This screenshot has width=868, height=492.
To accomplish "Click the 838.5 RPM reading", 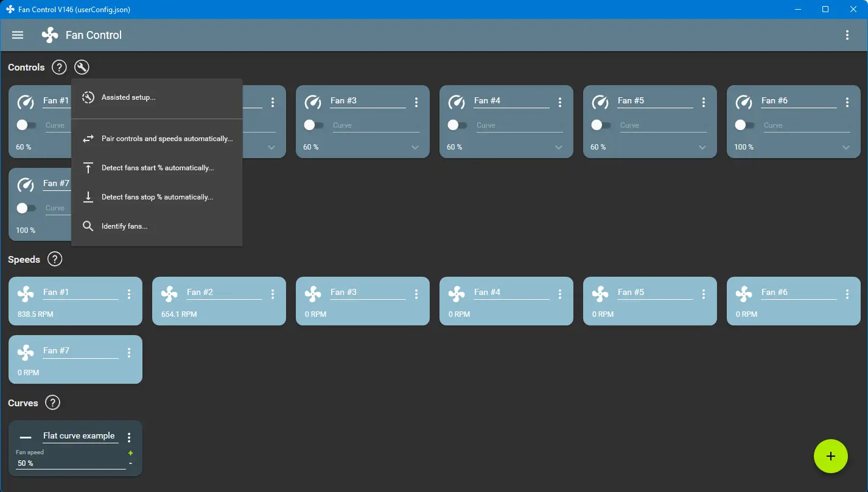I will point(34,314).
